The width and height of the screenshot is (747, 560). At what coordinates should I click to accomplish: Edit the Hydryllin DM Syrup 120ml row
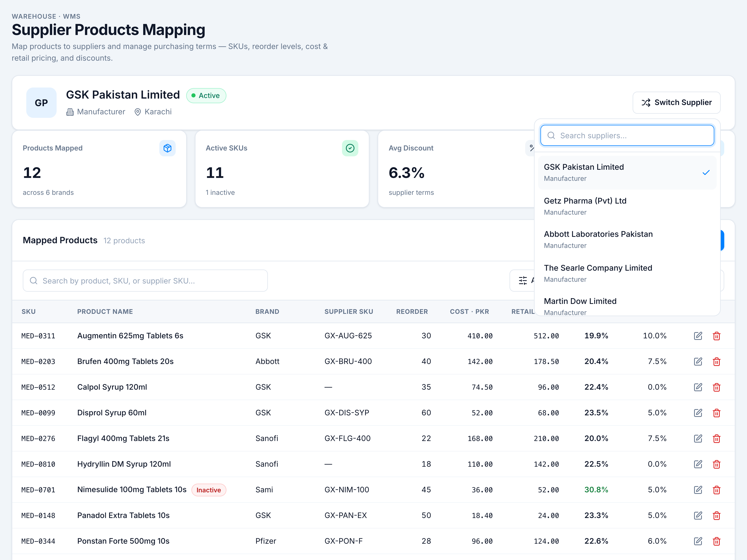(x=698, y=464)
